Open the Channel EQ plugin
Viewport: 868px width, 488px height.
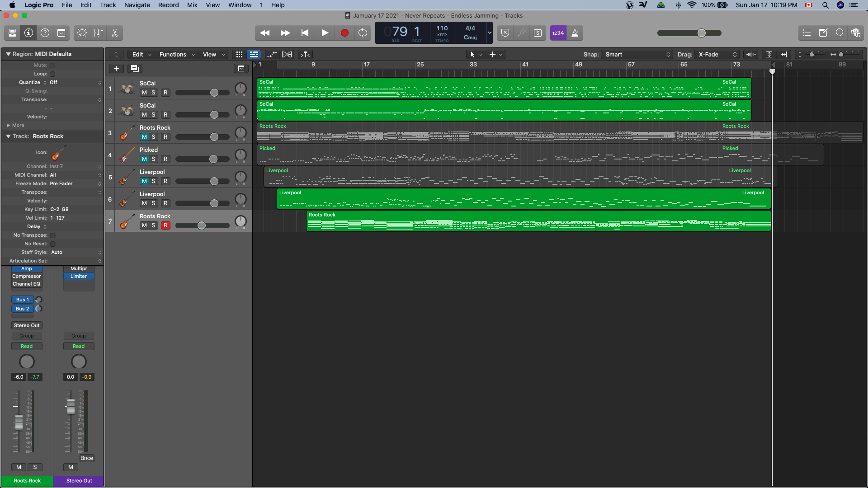point(27,284)
